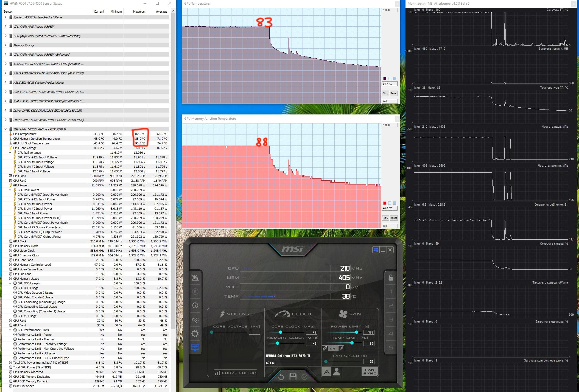This screenshot has height=392, width=579.
Task: Adjust the CORE CLOCK slider handle
Action: click(280, 332)
